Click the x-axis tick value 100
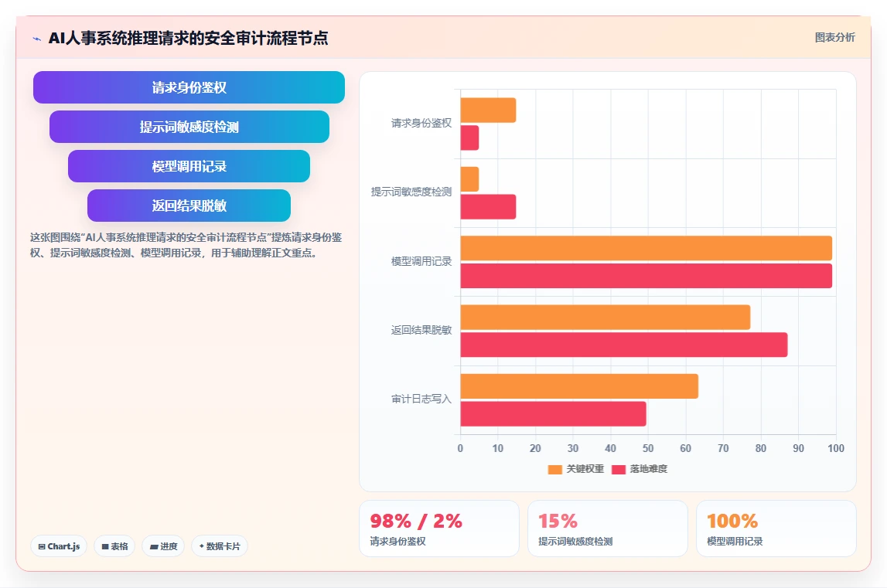 click(x=835, y=448)
